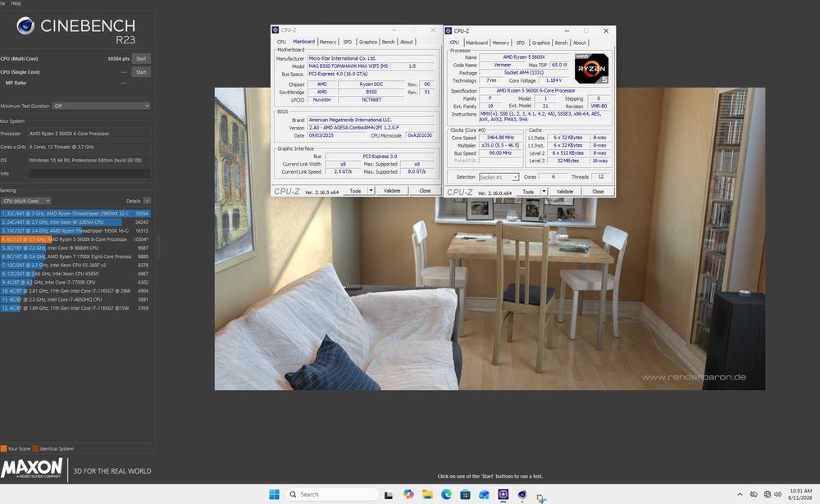This screenshot has width=820, height=504.
Task: Open Task View from the taskbar
Action: (x=389, y=495)
